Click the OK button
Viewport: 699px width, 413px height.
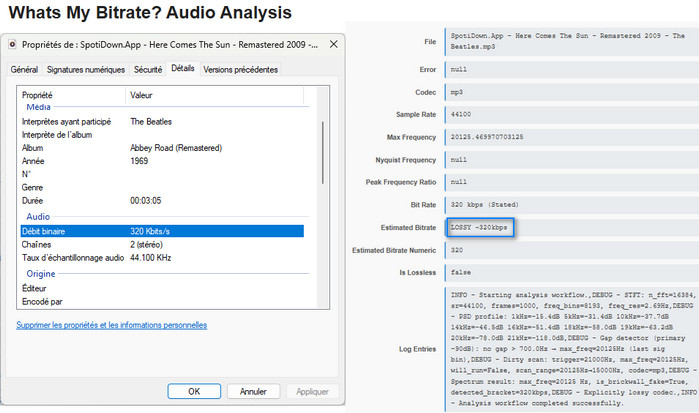tap(194, 391)
